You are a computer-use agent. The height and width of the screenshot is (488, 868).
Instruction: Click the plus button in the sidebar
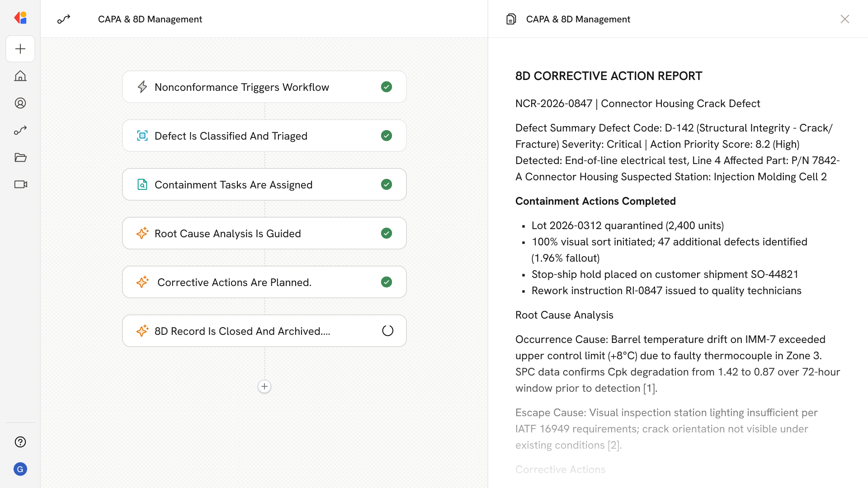click(x=20, y=49)
